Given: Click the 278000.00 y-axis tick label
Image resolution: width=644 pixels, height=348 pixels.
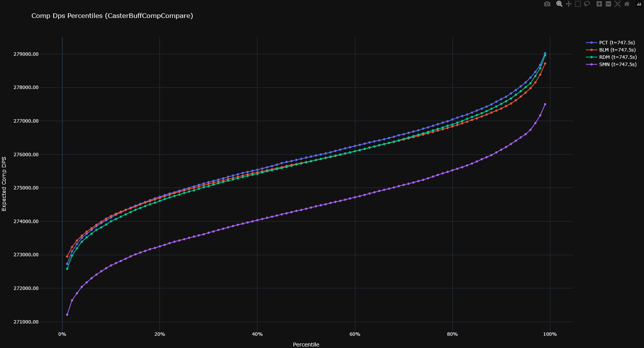Looking at the screenshot, I should tap(26, 87).
